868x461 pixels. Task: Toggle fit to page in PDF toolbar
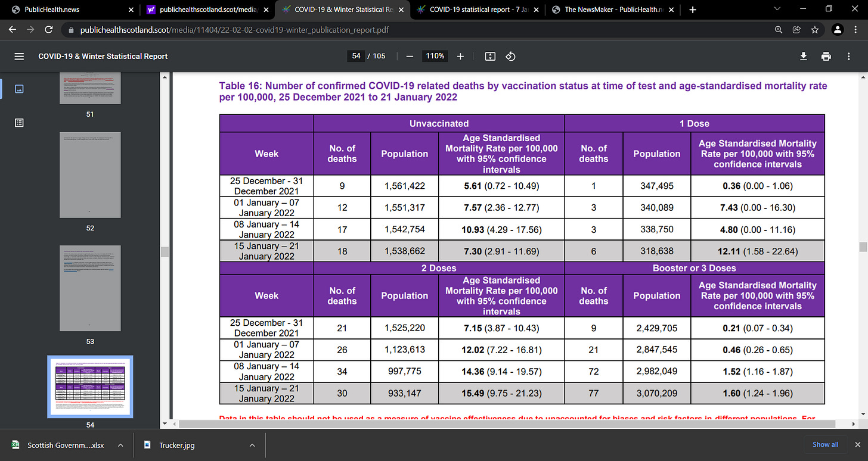(x=490, y=56)
